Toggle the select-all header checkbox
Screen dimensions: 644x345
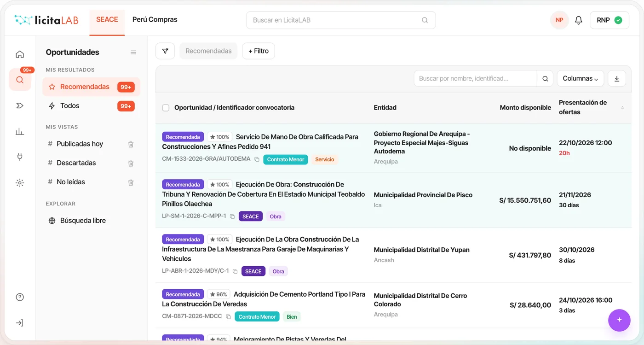[x=166, y=108]
